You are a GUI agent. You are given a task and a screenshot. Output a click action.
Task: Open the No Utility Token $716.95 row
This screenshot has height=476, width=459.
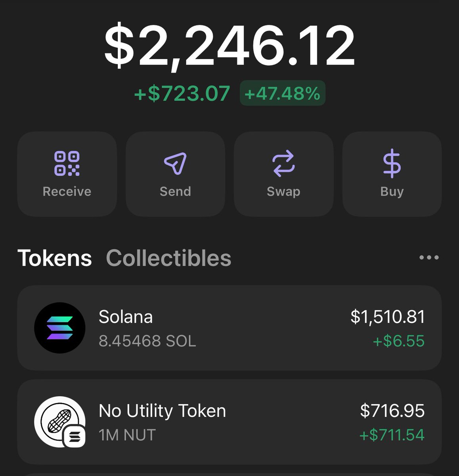[x=229, y=422]
